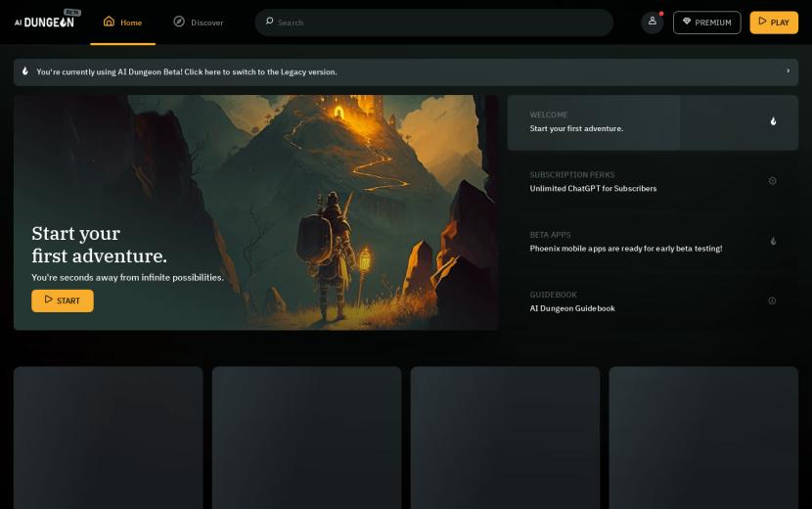Click the Guidebook info icon

[x=772, y=301]
